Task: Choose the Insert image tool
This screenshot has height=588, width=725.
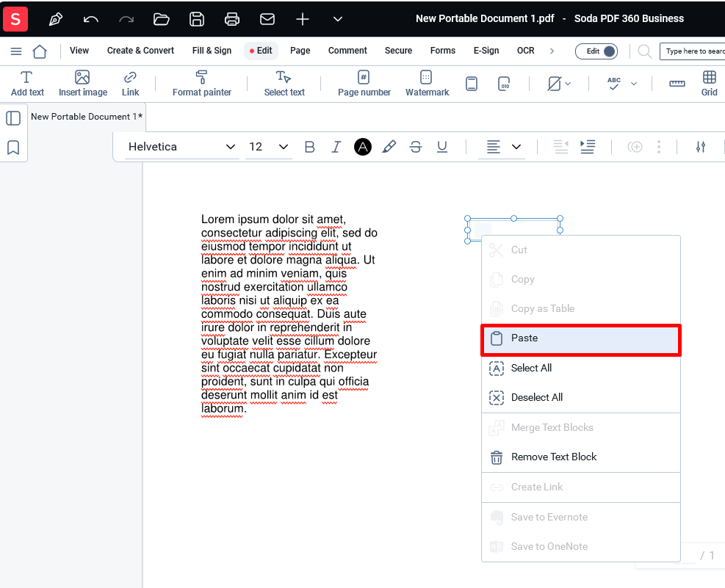Action: click(83, 84)
